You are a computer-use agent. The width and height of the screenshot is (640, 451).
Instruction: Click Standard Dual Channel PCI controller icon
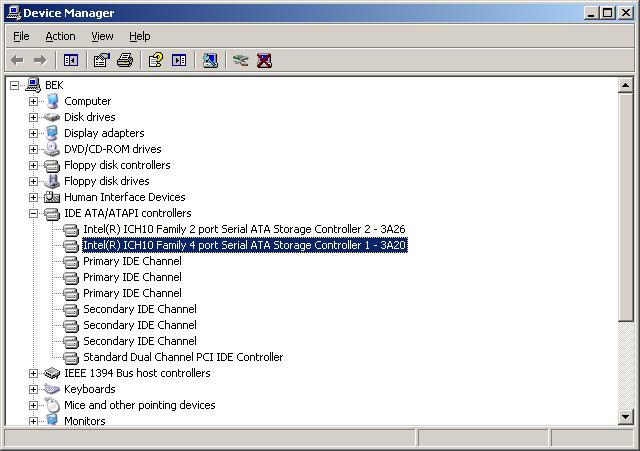pos(71,358)
